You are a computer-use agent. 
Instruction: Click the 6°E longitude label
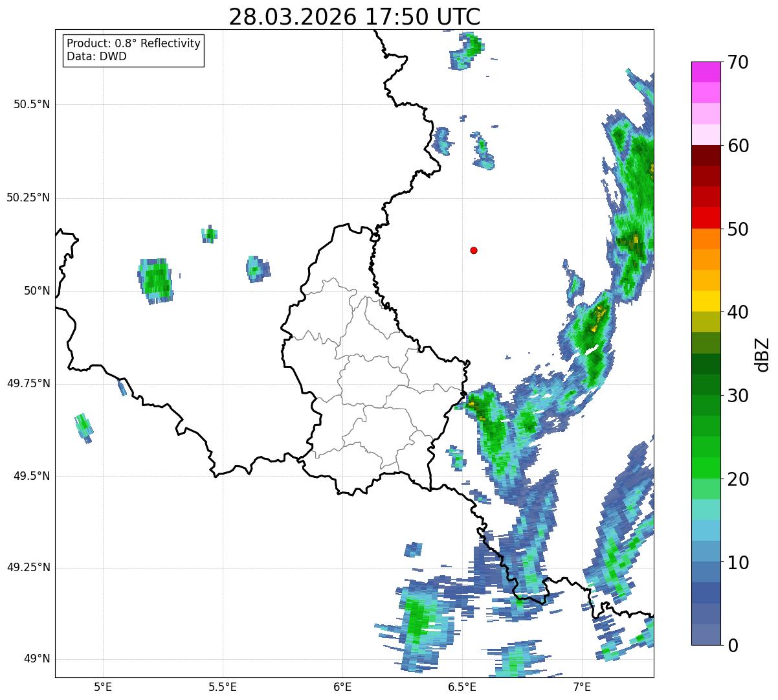[x=343, y=687]
